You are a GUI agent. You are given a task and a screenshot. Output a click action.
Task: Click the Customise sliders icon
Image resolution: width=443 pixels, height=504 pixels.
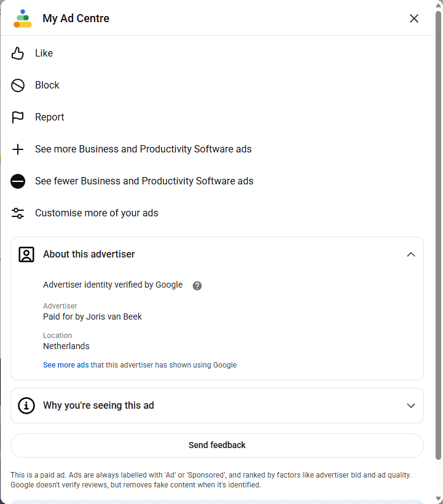18,213
